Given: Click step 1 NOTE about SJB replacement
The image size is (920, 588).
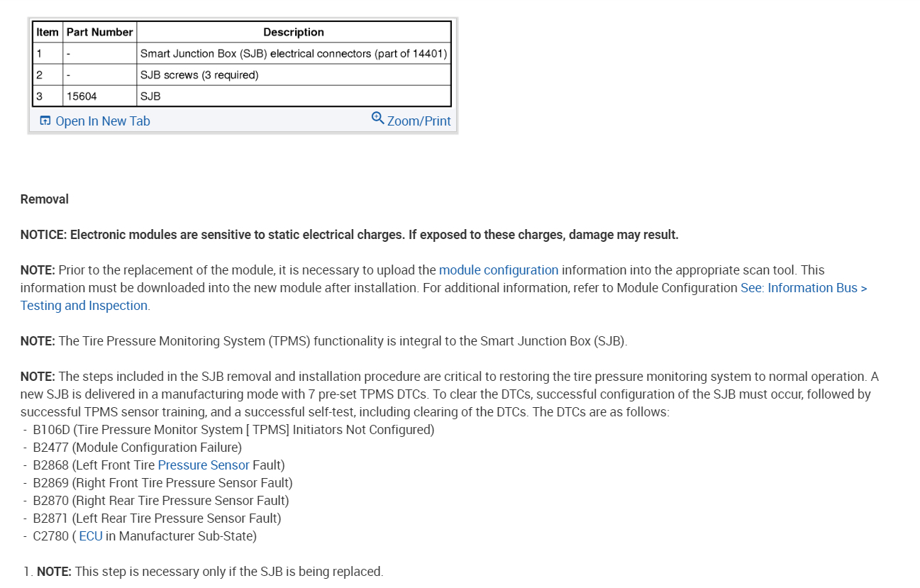Looking at the screenshot, I should pos(210,572).
